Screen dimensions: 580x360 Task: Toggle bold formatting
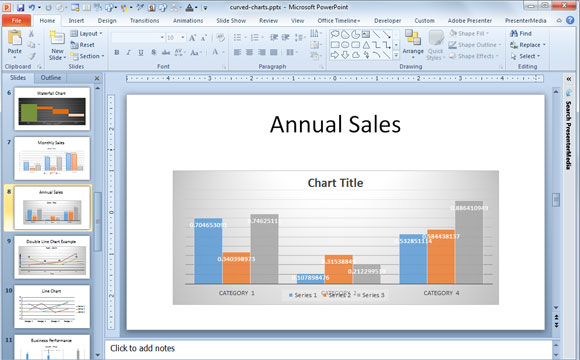point(117,53)
